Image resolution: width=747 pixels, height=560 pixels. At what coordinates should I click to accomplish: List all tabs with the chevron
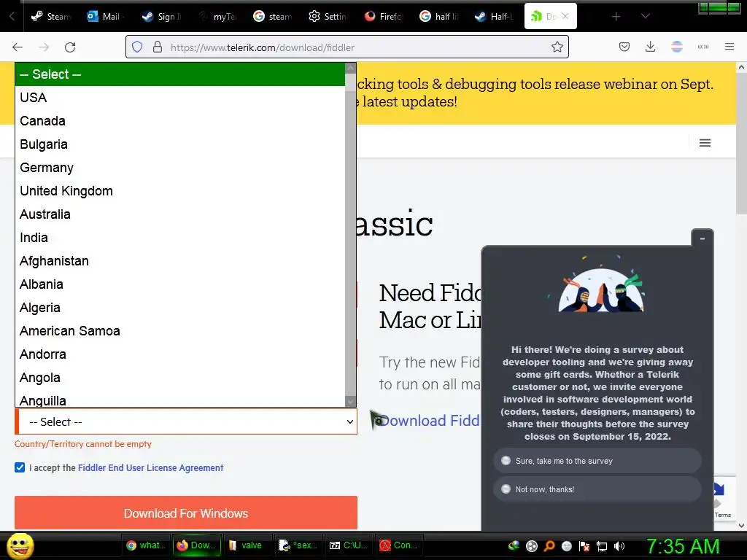645,16
